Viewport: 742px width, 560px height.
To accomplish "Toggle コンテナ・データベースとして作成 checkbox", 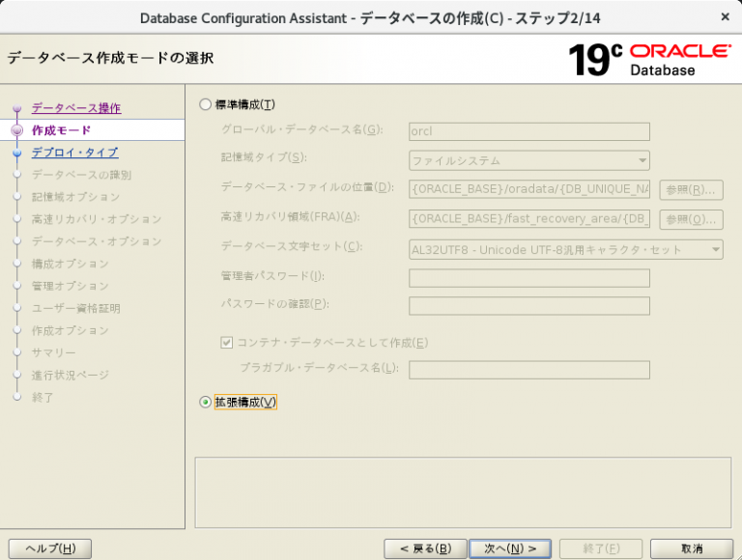I will pyautogui.click(x=227, y=342).
